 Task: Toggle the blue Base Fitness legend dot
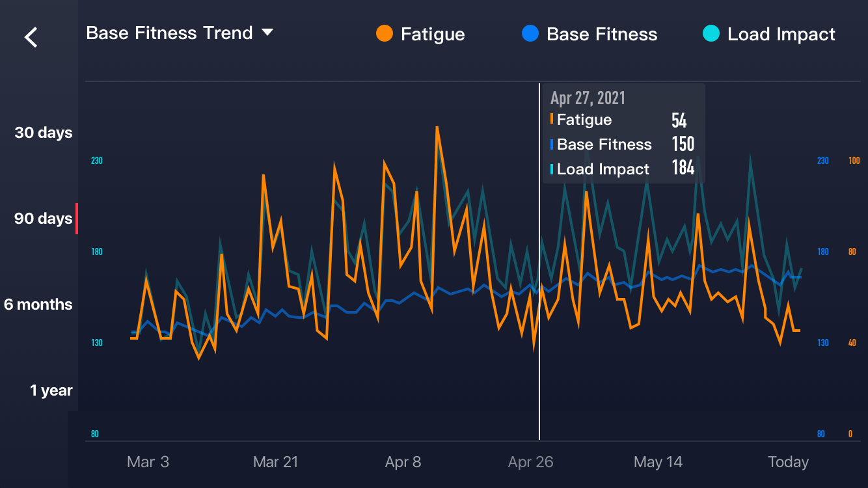[x=530, y=34]
